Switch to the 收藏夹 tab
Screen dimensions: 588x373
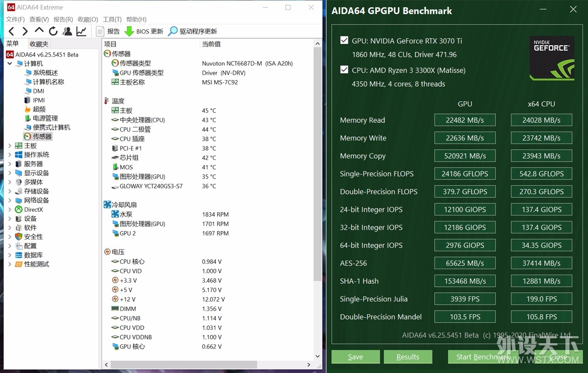click(39, 44)
